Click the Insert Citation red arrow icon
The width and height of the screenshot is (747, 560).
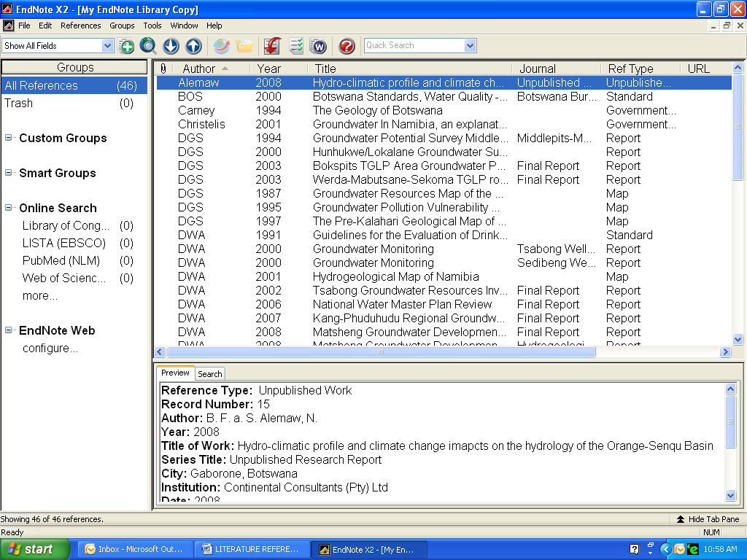click(x=273, y=46)
